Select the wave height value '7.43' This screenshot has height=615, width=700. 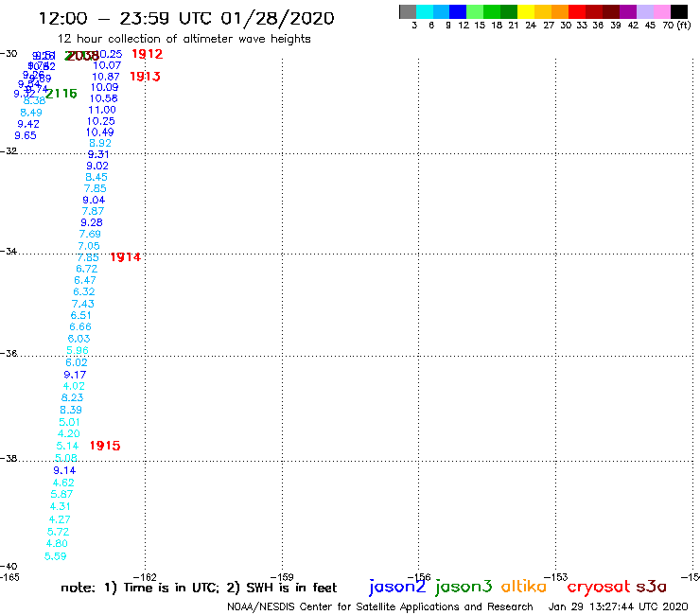pos(83,304)
